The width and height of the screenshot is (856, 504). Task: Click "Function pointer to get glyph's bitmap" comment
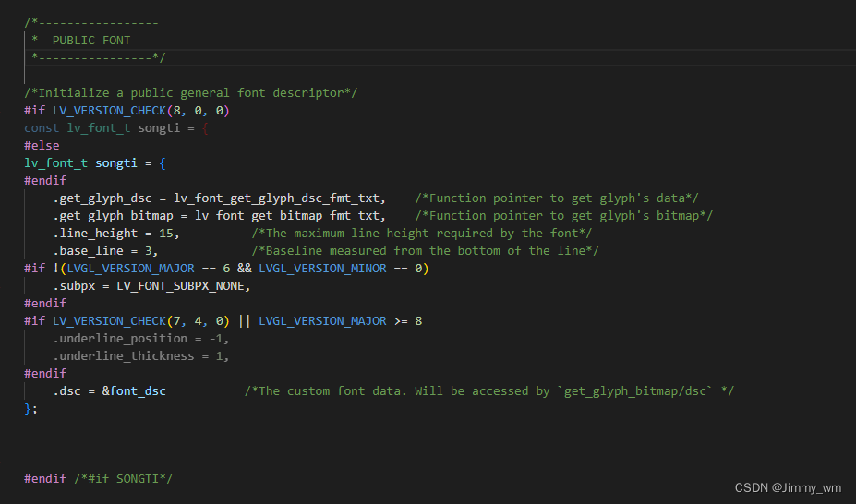click(563, 216)
